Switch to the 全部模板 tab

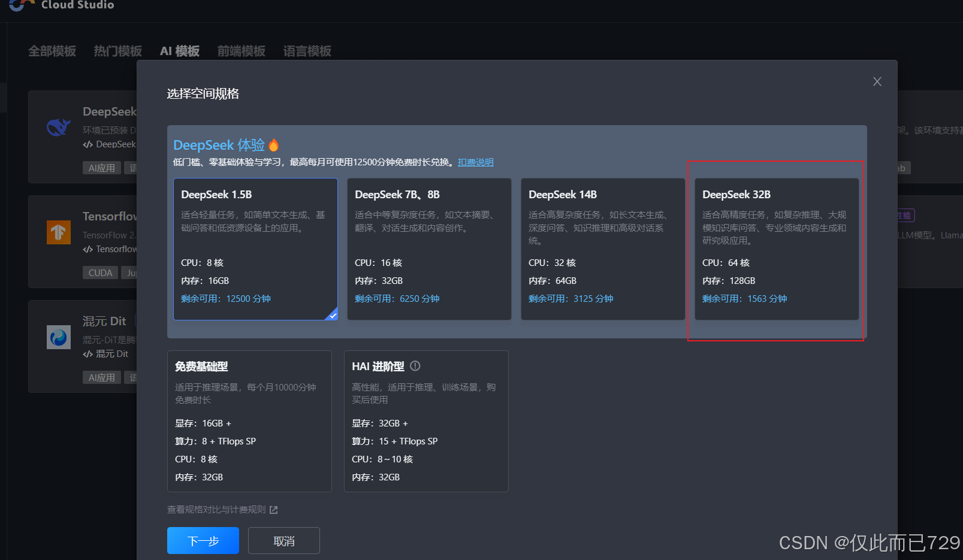(x=52, y=51)
